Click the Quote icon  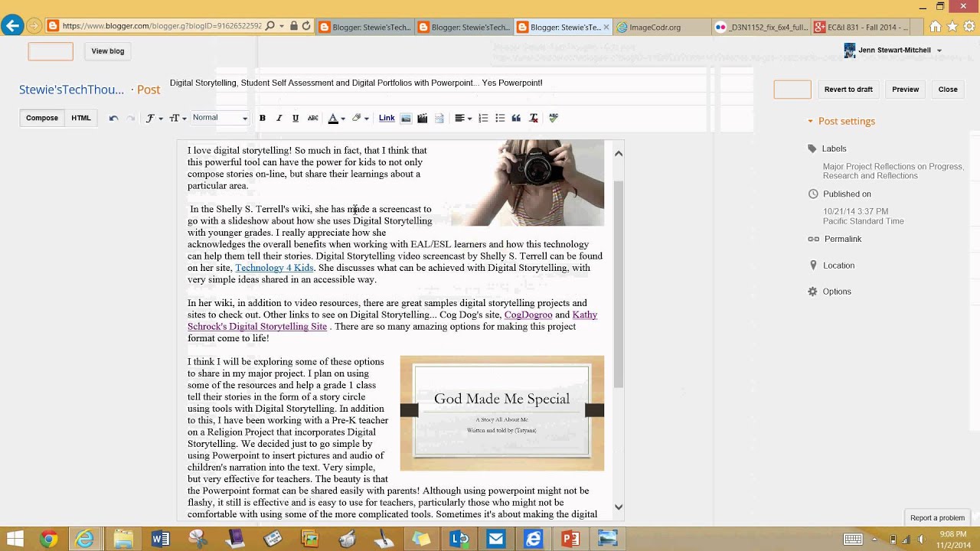(x=516, y=118)
